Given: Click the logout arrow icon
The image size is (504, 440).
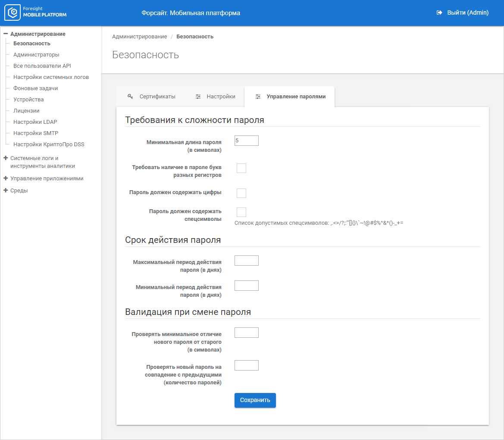Looking at the screenshot, I should tap(439, 13).
